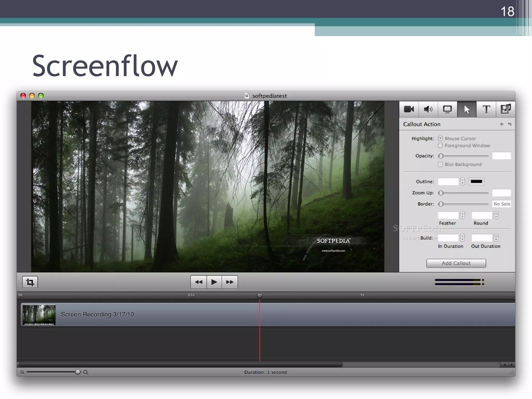Click the softpediatest document icon in title
The height and width of the screenshot is (399, 532).
tap(247, 96)
